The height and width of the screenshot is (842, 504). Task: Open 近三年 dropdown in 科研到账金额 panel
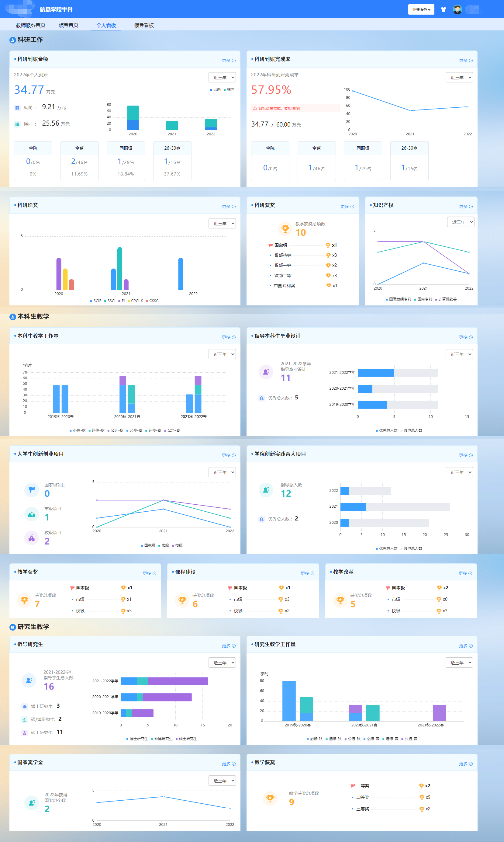click(222, 78)
